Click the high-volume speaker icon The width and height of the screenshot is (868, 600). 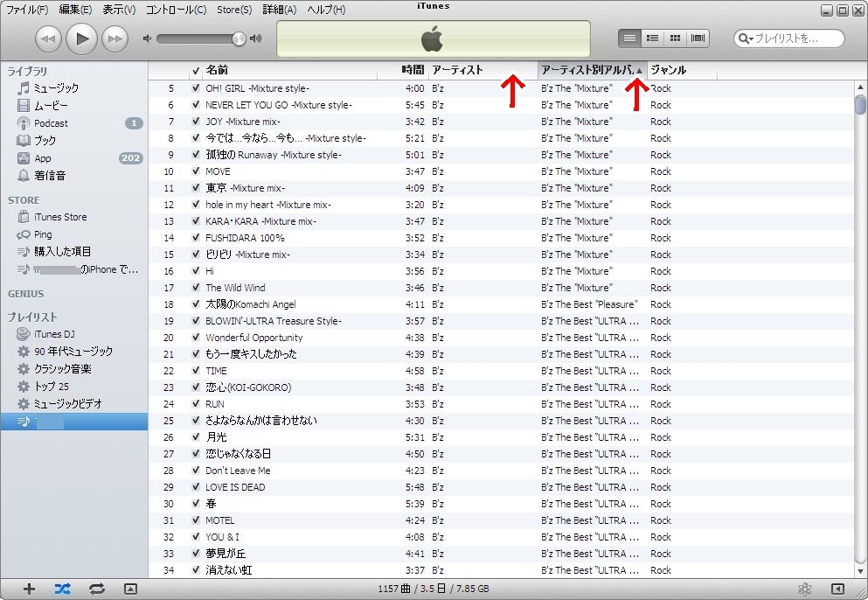(256, 38)
